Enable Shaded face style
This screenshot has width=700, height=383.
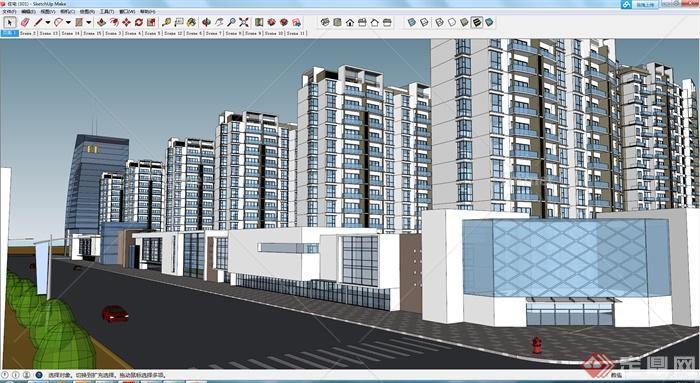tap(465, 22)
